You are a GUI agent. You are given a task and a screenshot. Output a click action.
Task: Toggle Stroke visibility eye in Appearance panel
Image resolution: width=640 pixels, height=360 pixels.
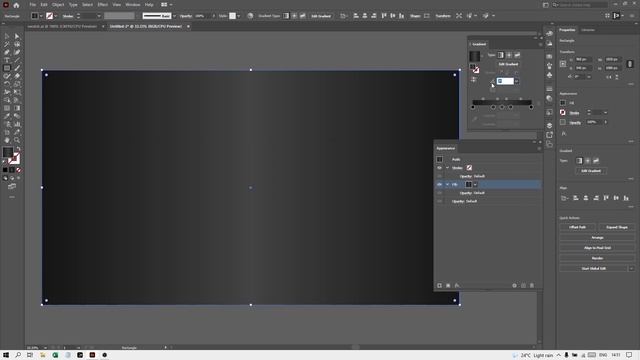440,168
